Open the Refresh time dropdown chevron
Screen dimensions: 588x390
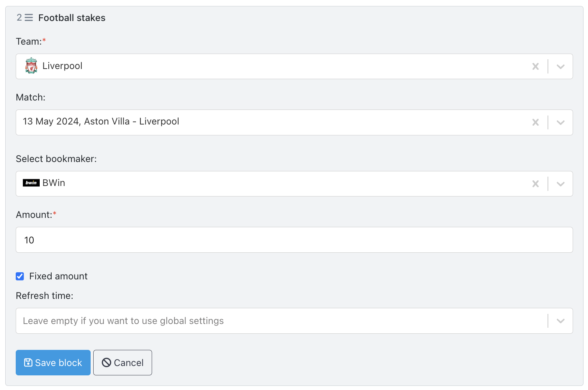pos(561,321)
